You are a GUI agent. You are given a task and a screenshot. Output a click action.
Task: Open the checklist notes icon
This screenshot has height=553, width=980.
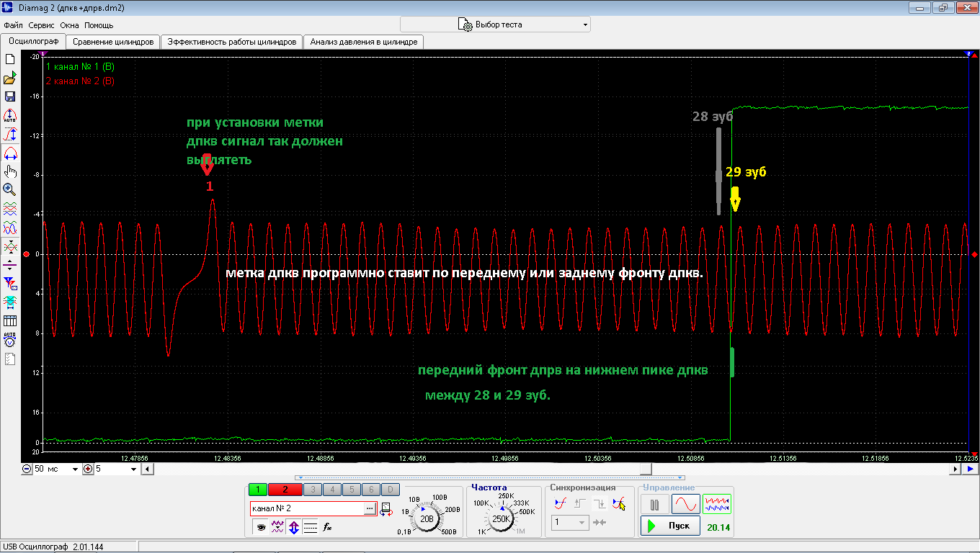coord(10,358)
